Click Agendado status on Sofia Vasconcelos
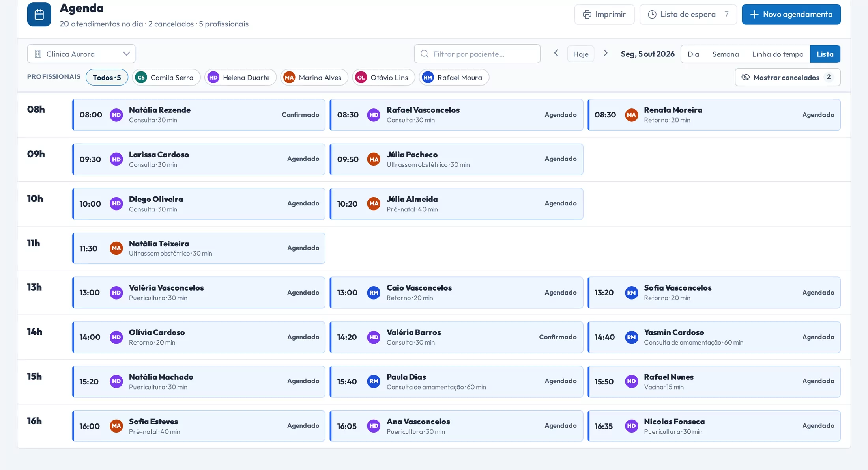The height and width of the screenshot is (470, 868). click(818, 293)
